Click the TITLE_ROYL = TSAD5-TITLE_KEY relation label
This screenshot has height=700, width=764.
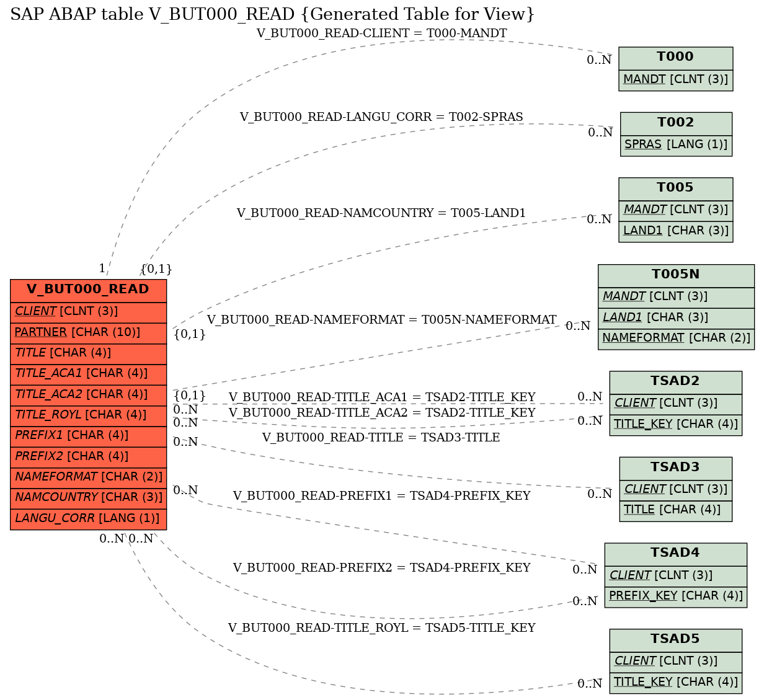pos(381,628)
